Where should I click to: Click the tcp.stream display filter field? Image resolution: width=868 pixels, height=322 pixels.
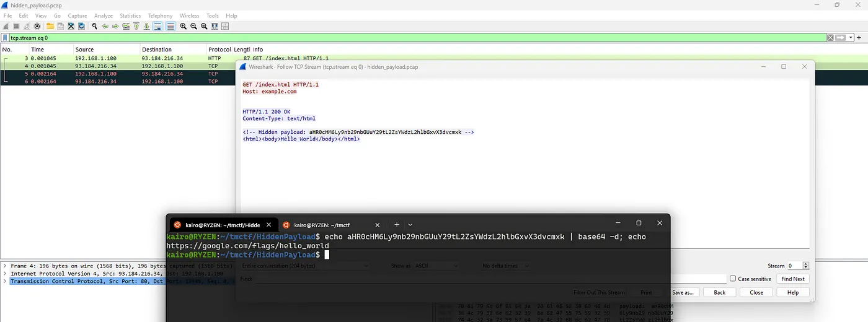[372, 38]
